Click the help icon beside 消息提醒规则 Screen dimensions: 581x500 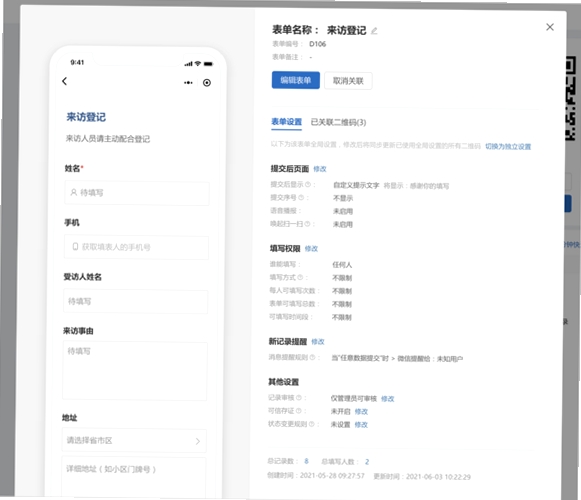pos(312,357)
